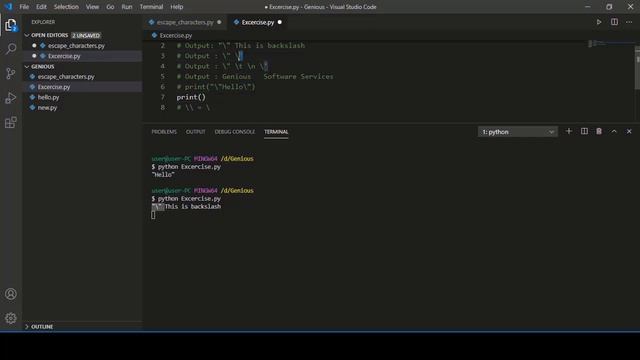Switch to escape_characters.py editor tab

tap(185, 22)
